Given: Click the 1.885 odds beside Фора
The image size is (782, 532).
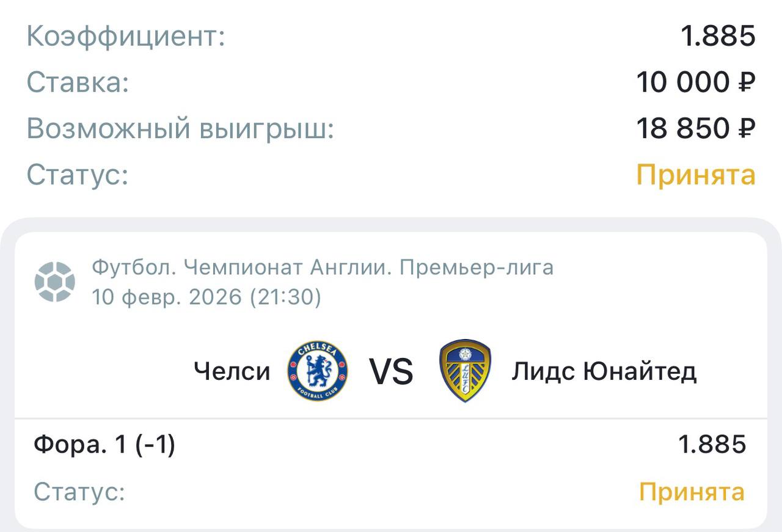Looking at the screenshot, I should point(712,445).
